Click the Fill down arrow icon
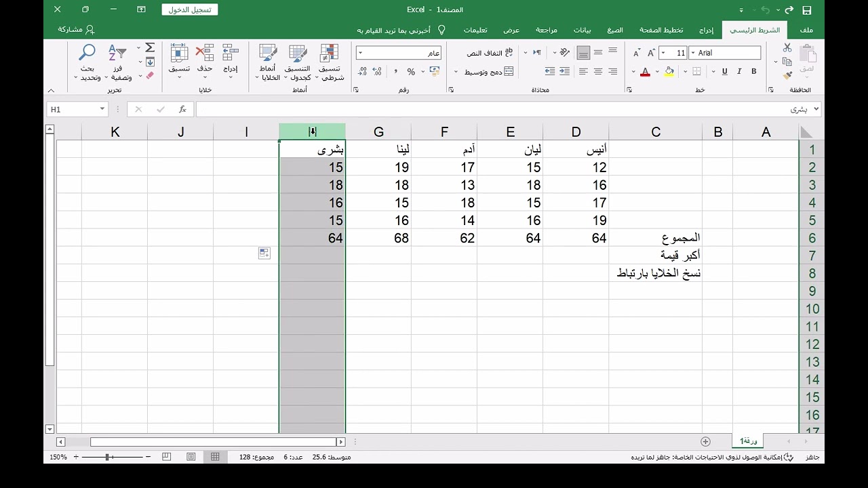Image resolution: width=868 pixels, height=488 pixels. point(150,62)
